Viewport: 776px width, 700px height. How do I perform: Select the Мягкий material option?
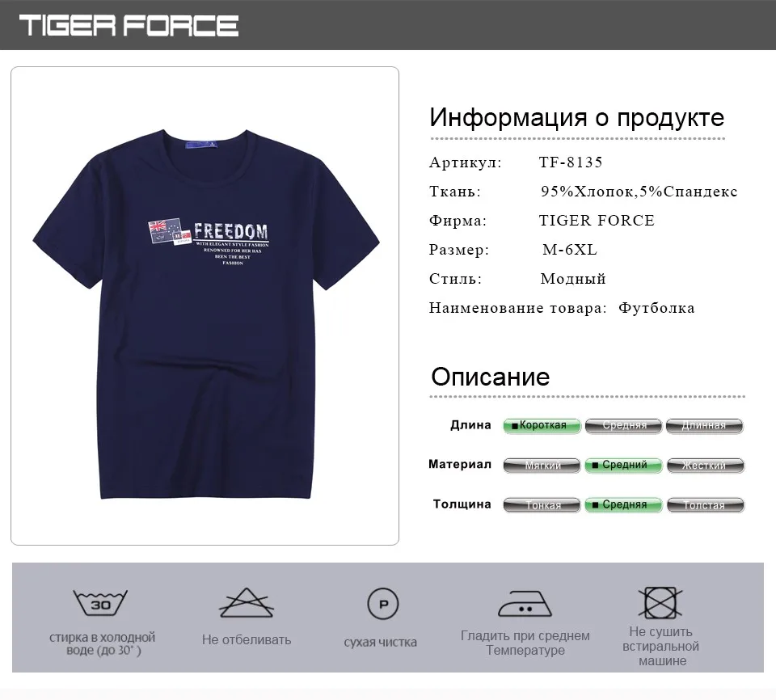(x=542, y=465)
